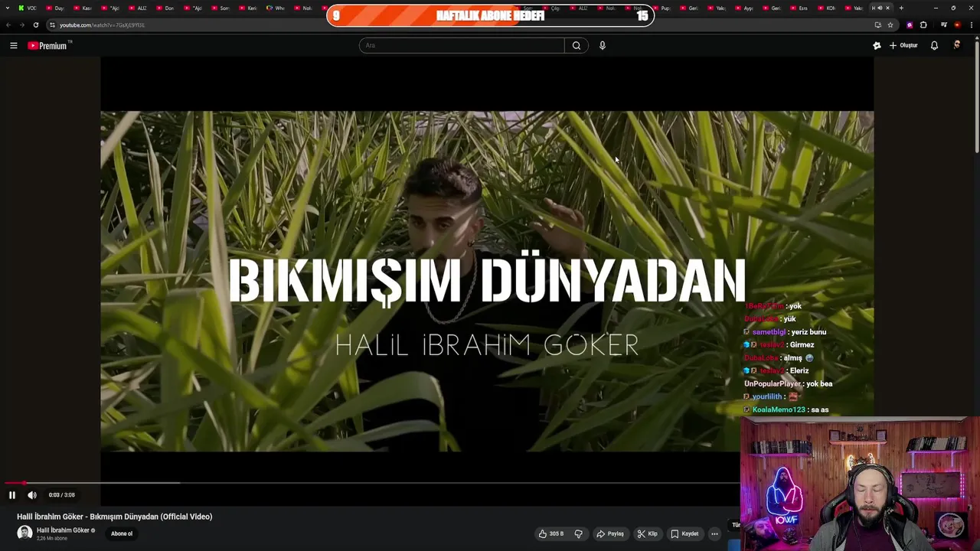This screenshot has width=980, height=551.
Task: Dislike the video with thumbs-down
Action: point(579,533)
